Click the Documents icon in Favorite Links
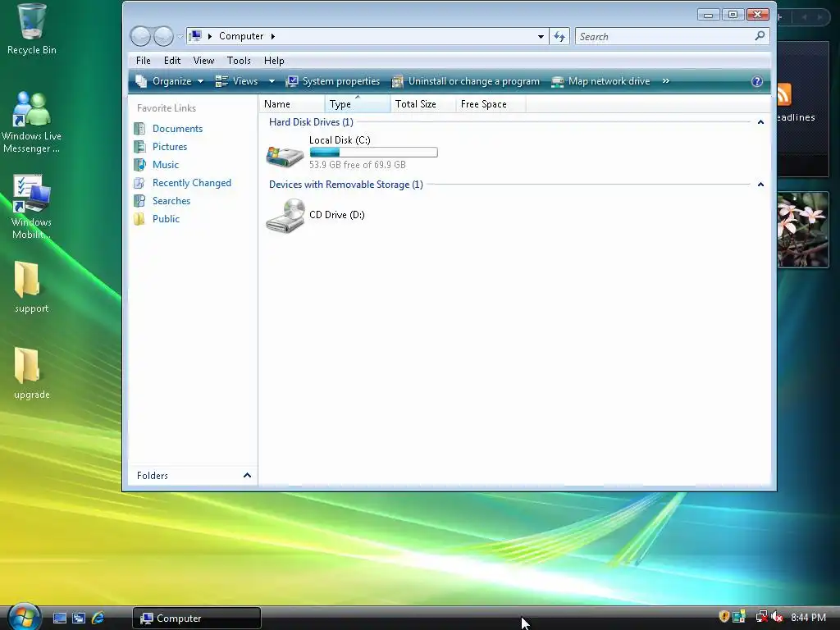This screenshot has height=630, width=840. click(x=139, y=129)
